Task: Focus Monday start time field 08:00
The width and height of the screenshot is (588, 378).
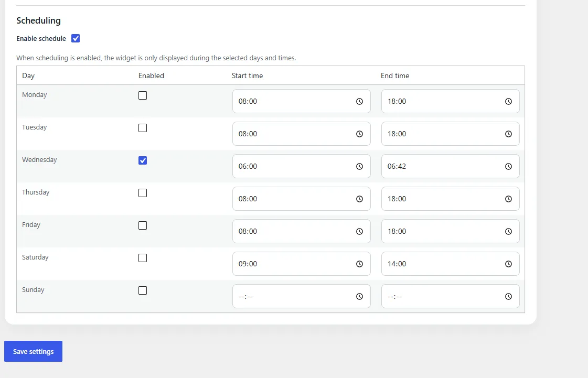Action: [302, 101]
